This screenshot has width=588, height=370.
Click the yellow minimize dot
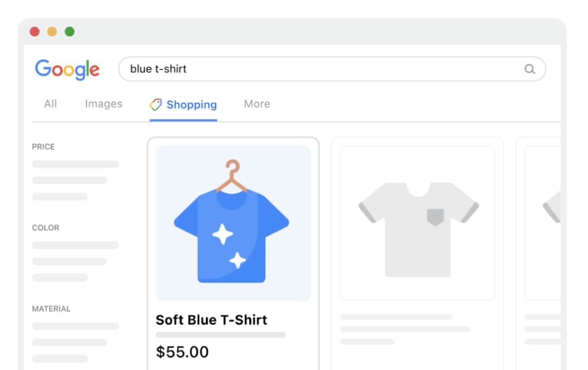52,32
